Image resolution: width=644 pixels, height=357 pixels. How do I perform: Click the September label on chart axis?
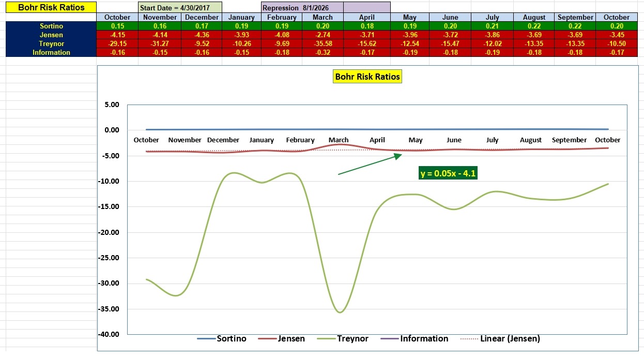point(569,140)
